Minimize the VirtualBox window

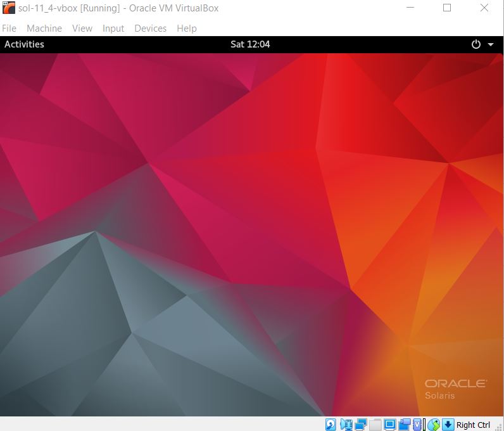(x=410, y=8)
